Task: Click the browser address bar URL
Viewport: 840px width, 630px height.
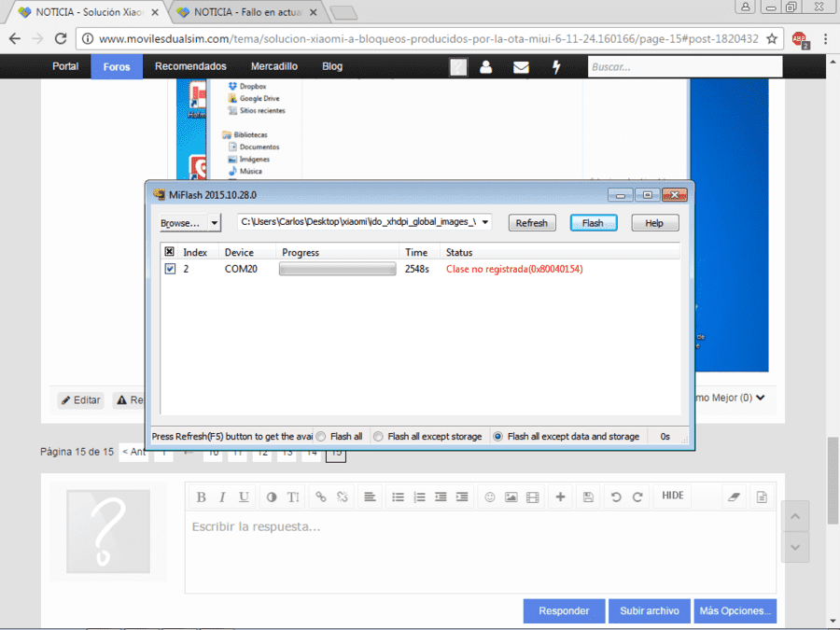Action: coord(428,38)
